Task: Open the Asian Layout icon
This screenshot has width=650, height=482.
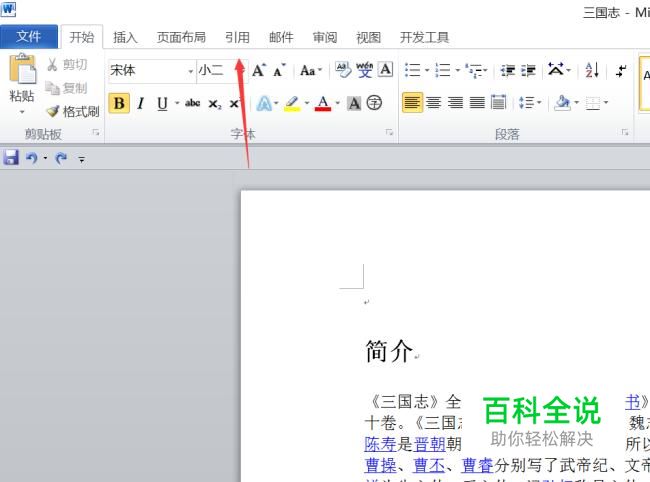Action: coord(556,70)
